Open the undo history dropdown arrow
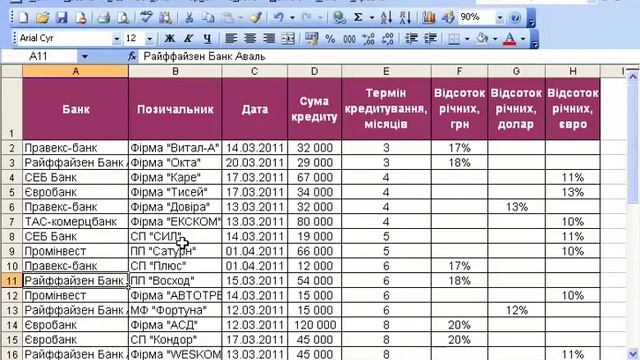640x360 pixels. (x=292, y=18)
